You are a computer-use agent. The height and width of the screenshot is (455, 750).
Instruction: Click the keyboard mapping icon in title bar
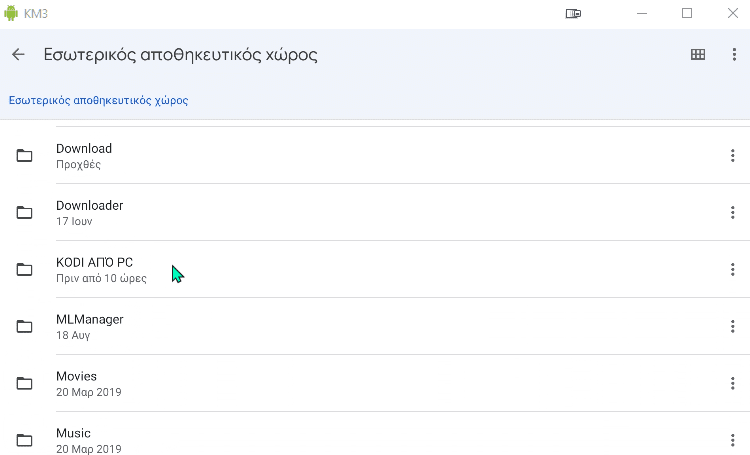pos(573,13)
